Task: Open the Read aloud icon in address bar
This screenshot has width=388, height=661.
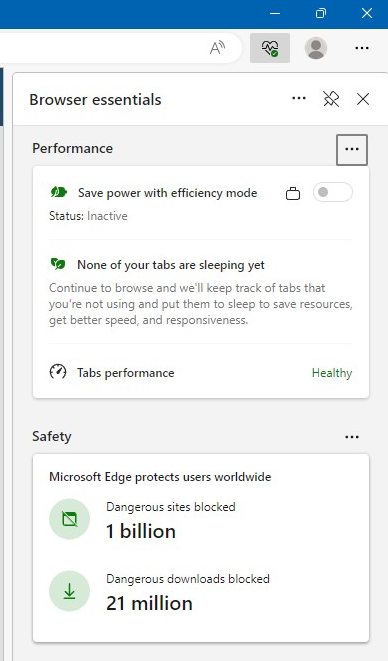Action: click(217, 48)
